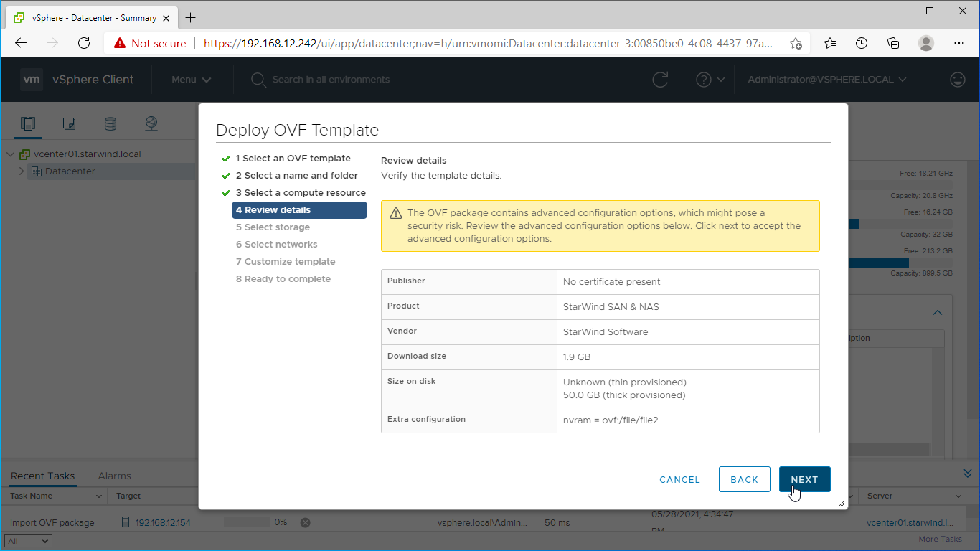This screenshot has width=980, height=551.
Task: Go to step 1 Select an OVF template
Action: [x=293, y=158]
